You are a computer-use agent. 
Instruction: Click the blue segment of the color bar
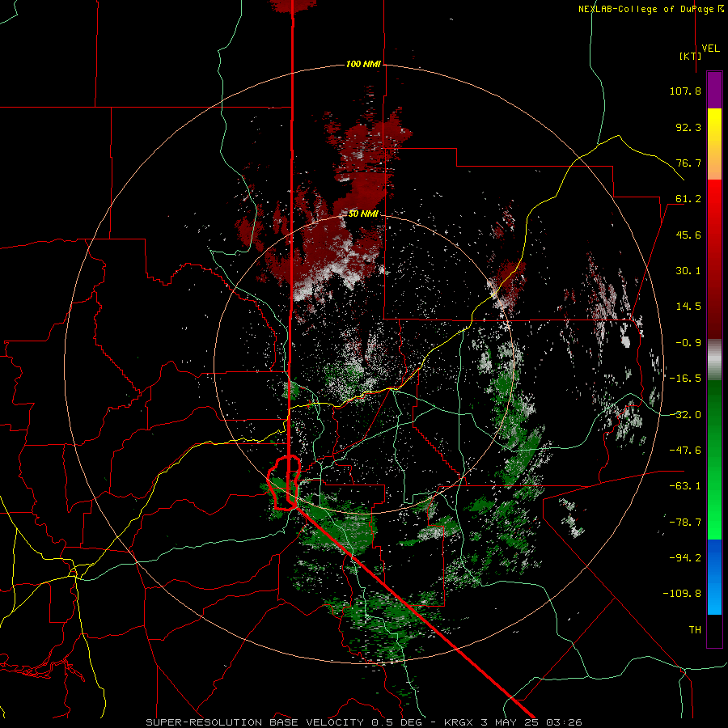[714, 577]
